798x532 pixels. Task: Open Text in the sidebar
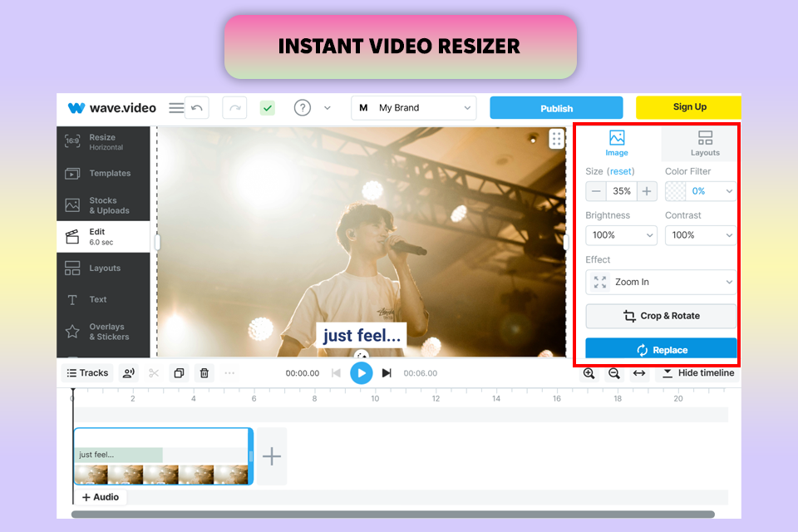click(x=103, y=299)
